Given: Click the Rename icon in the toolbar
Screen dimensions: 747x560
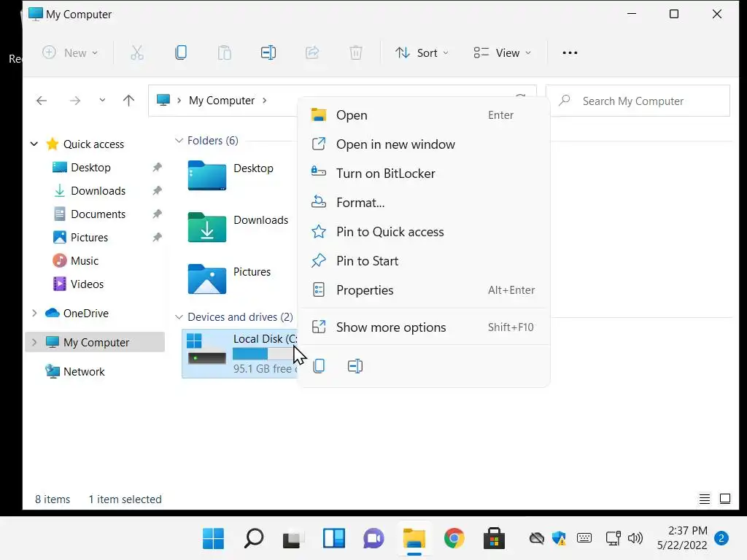Looking at the screenshot, I should point(268,52).
